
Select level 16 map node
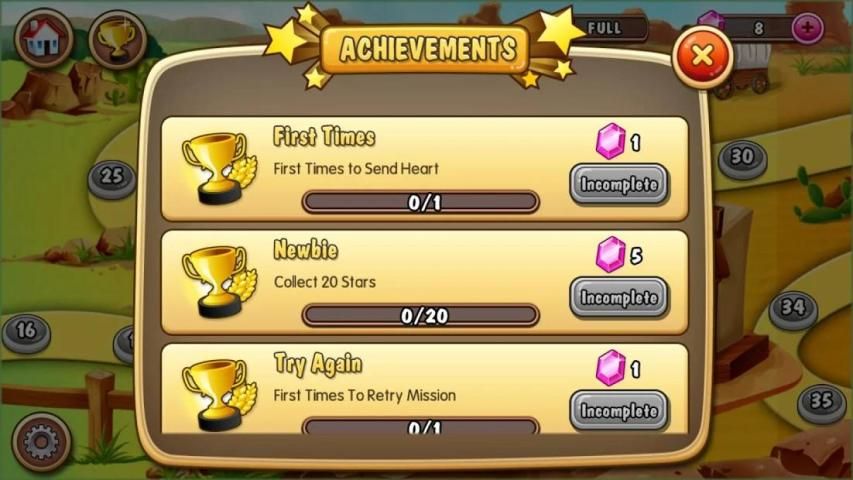click(x=26, y=333)
